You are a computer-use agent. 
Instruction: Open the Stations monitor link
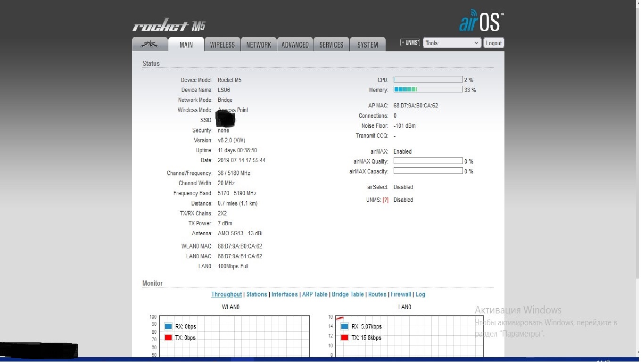point(256,294)
